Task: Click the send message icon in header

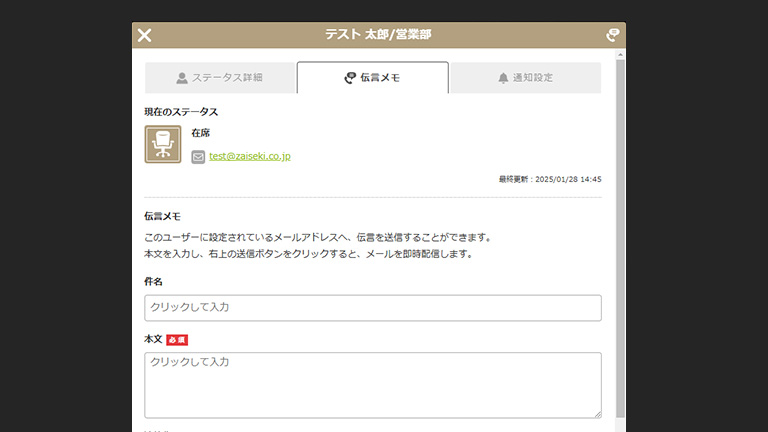Action: pyautogui.click(x=613, y=35)
